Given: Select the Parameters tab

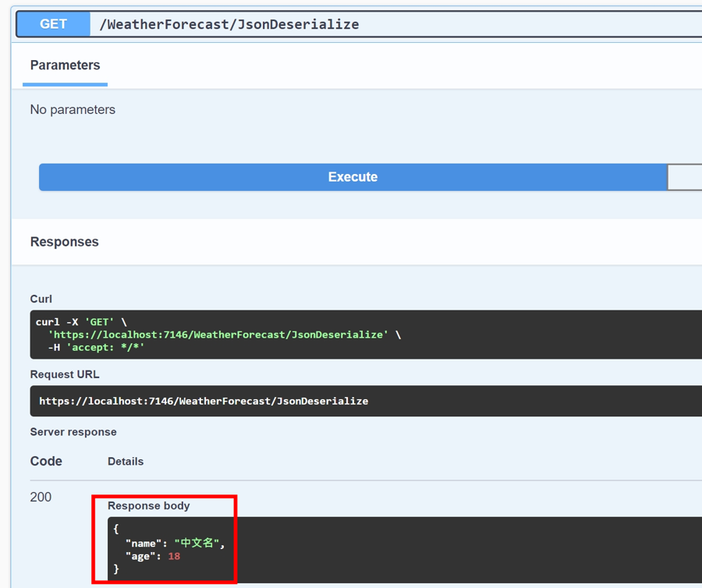Looking at the screenshot, I should pos(65,66).
